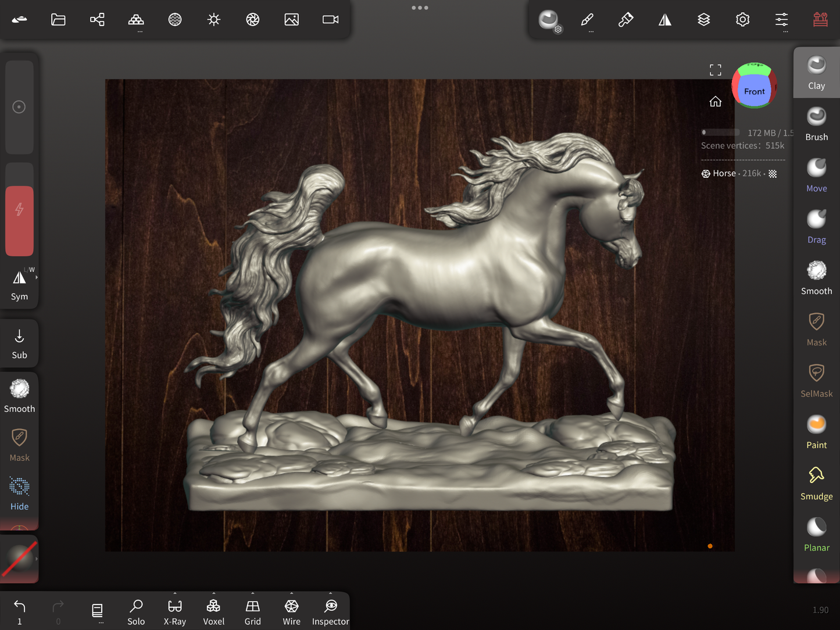The height and width of the screenshot is (630, 840).
Task: Choose the Smudge tool
Action: (x=816, y=483)
